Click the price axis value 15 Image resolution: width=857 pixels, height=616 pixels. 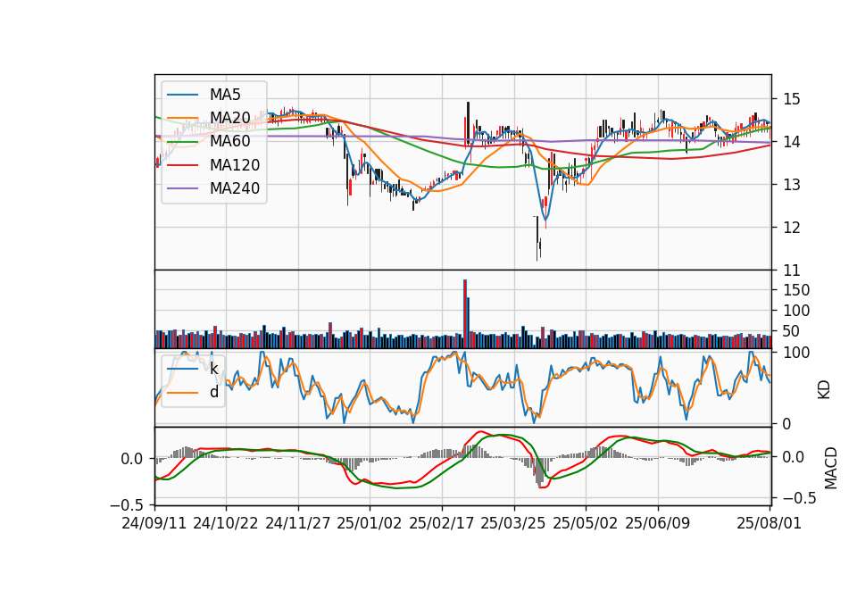pos(792,99)
